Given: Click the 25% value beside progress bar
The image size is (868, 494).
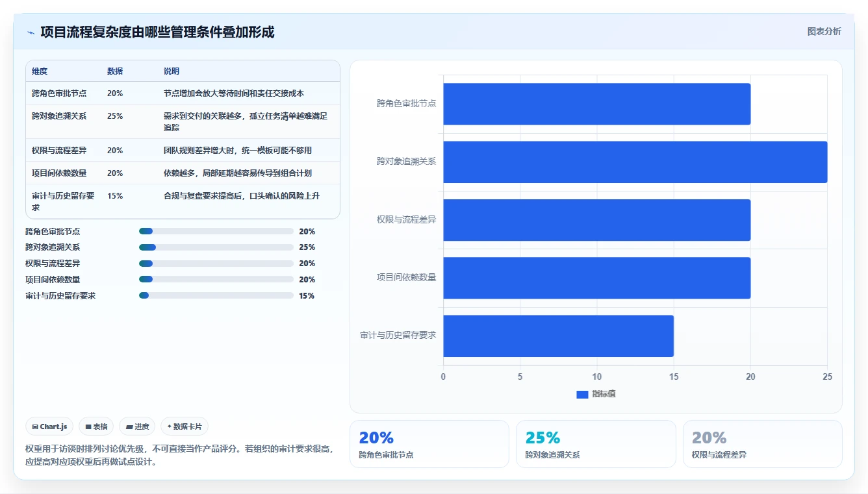Looking at the screenshot, I should [x=307, y=247].
